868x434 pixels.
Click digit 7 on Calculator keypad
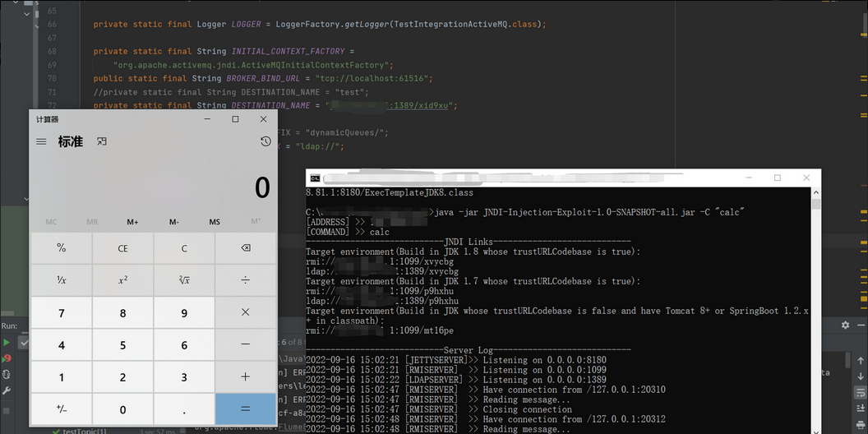62,313
